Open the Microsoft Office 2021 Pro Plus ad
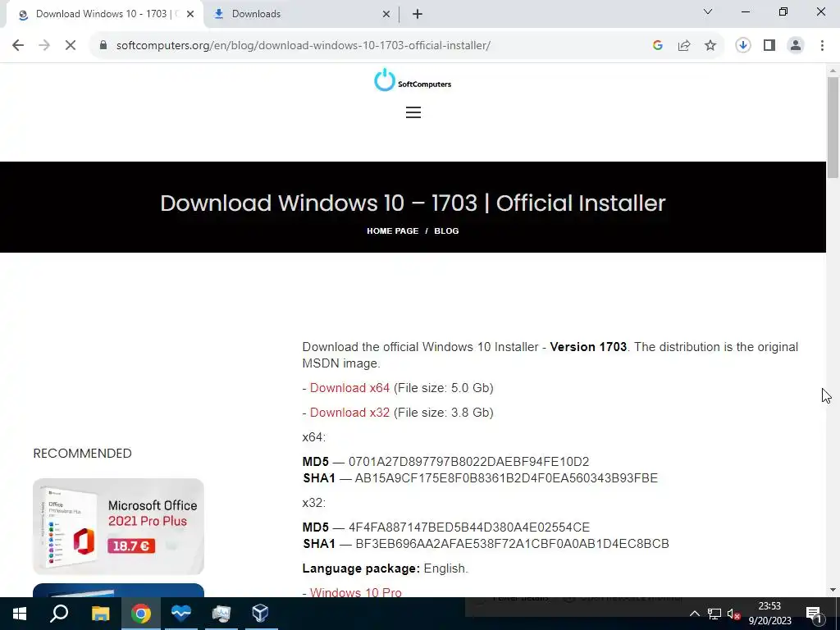The height and width of the screenshot is (630, 840). [x=118, y=527]
